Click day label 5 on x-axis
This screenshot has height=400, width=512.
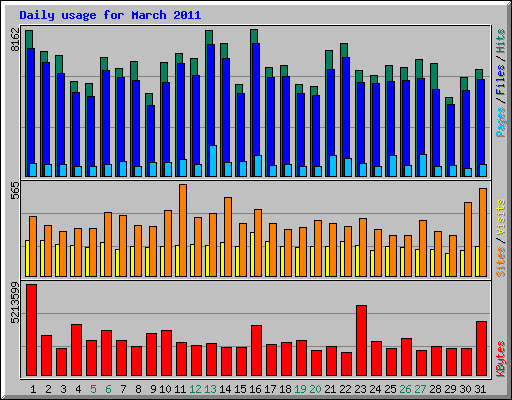tap(93, 389)
